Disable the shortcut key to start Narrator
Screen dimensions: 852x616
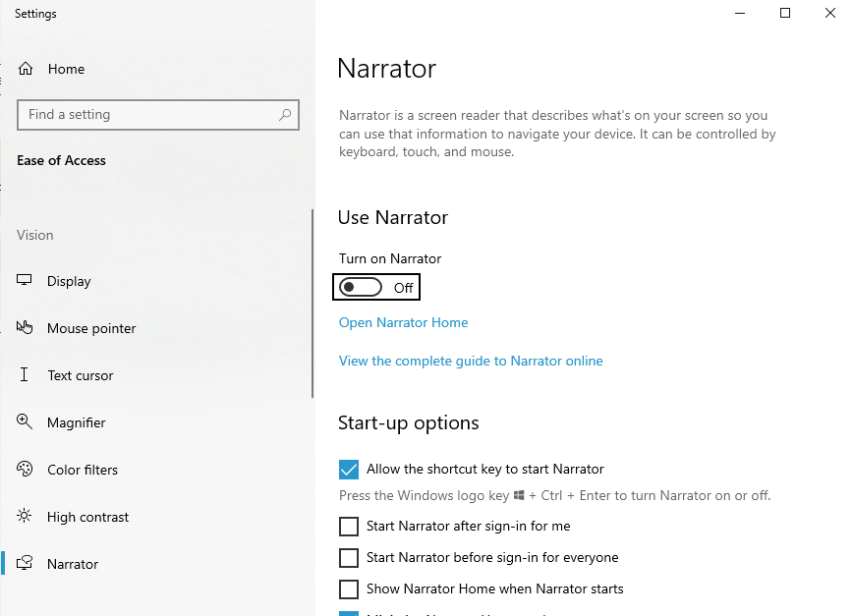pos(348,470)
